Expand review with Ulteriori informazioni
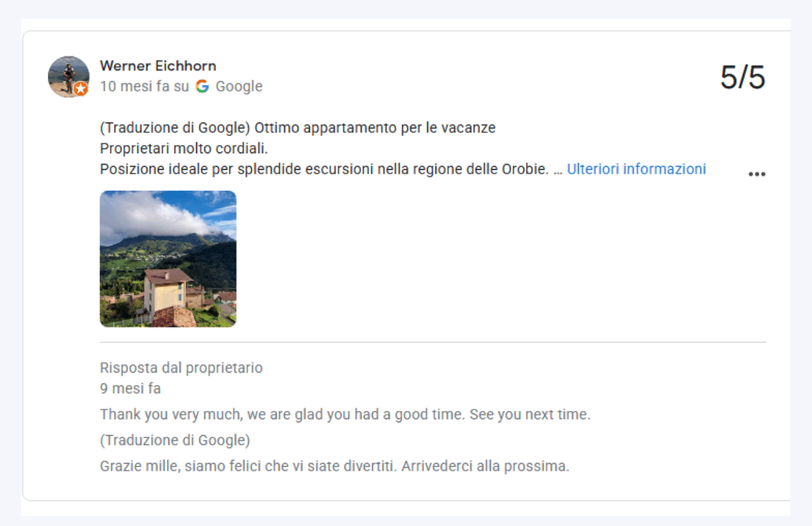The height and width of the screenshot is (526, 812). 636,169
